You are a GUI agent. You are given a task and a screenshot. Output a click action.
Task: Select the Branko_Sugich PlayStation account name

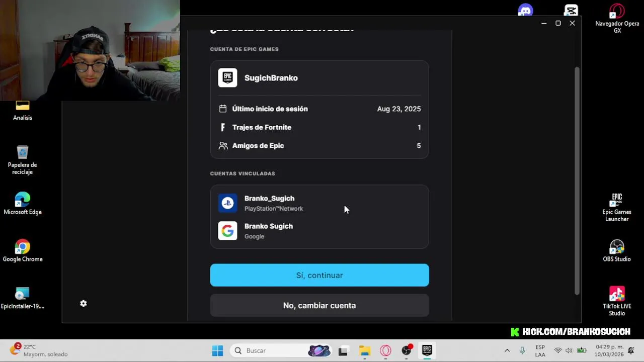point(269,199)
